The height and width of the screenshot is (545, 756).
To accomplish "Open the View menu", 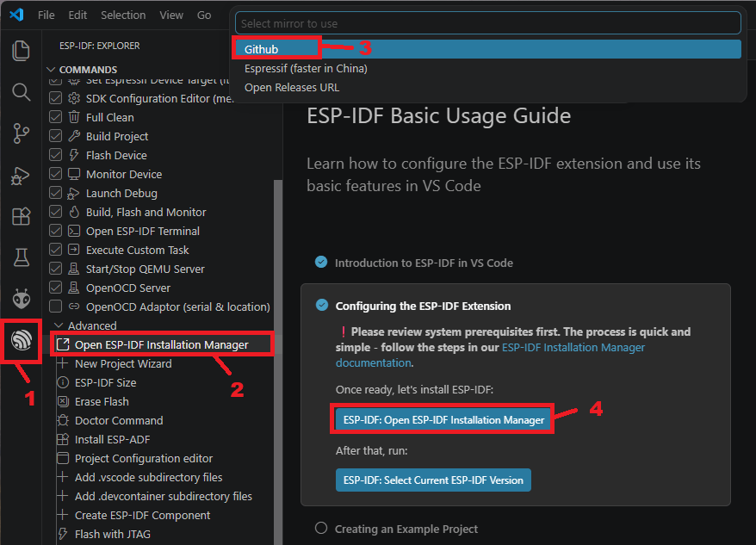I will pos(171,15).
